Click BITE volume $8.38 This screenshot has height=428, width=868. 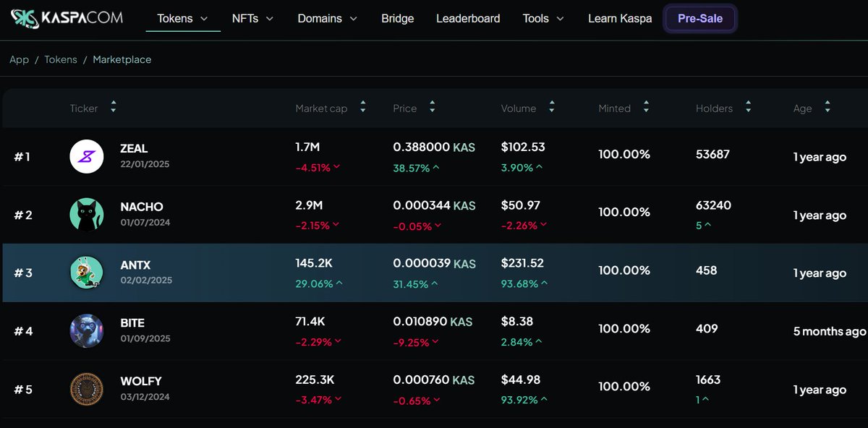tap(517, 322)
